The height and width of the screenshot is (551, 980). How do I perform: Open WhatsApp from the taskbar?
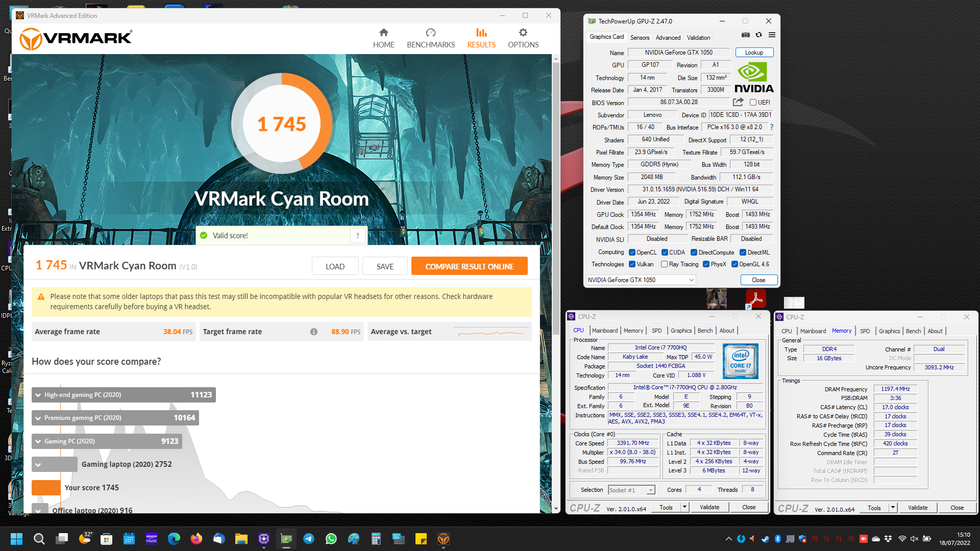[x=331, y=539]
